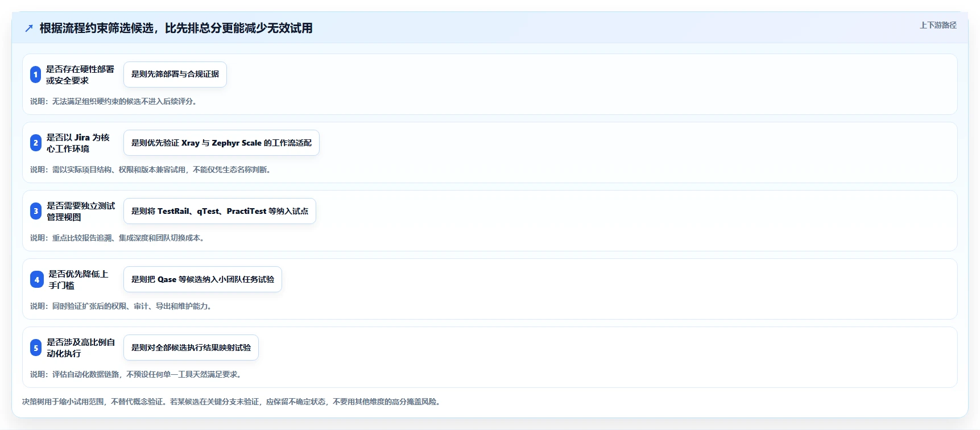980x430 pixels.
Task: Click the note 无法满足组织硬约束的候选不进入后续评分
Action: (113, 101)
